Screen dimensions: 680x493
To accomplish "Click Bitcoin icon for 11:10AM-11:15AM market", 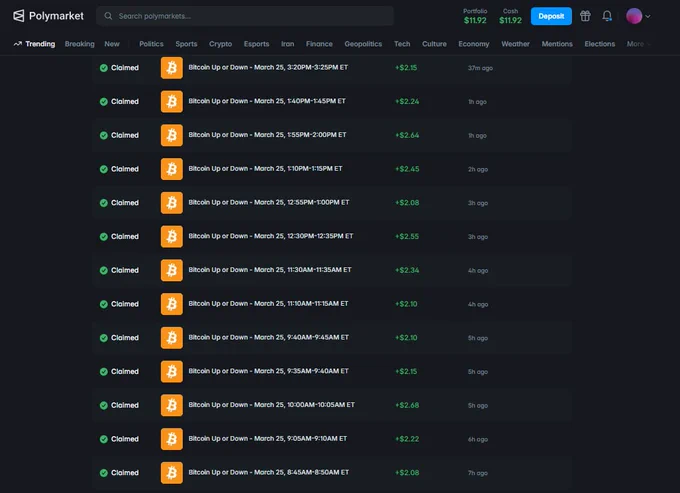I will [x=172, y=304].
